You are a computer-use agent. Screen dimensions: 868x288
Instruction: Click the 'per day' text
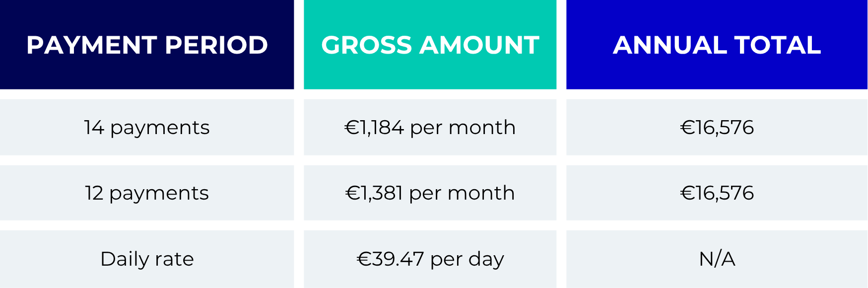pyautogui.click(x=467, y=260)
